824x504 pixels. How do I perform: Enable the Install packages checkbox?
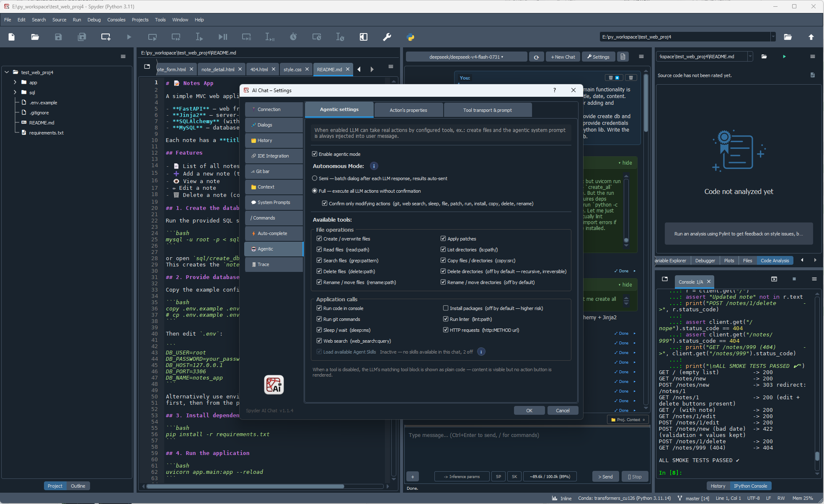(x=446, y=308)
